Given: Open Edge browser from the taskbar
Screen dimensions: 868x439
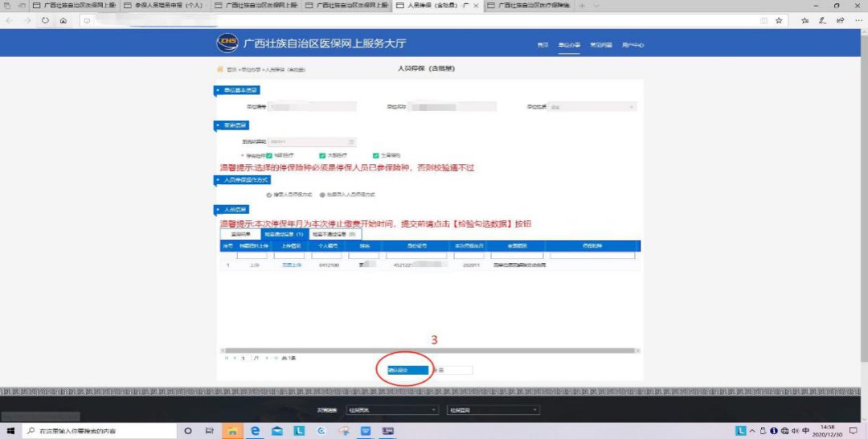Looking at the screenshot, I should coord(255,431).
